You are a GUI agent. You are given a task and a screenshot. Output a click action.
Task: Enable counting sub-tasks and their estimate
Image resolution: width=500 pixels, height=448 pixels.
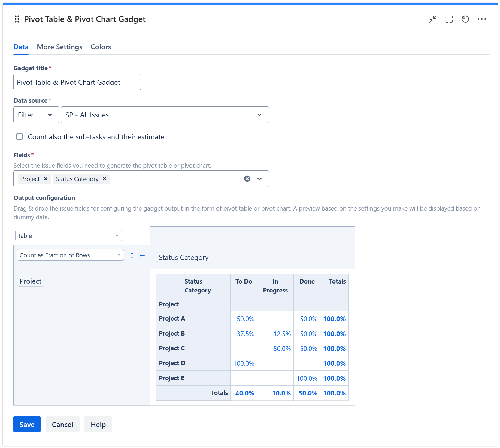20,137
